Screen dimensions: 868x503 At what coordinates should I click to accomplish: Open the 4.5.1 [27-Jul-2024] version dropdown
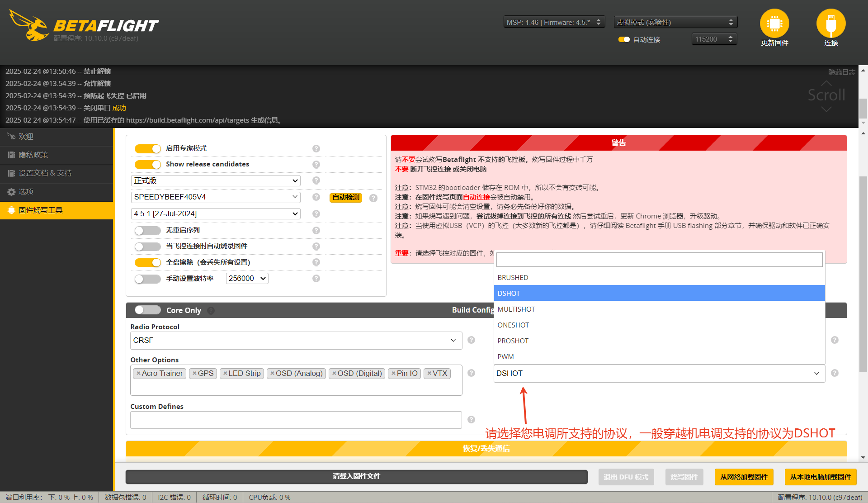[x=216, y=214]
